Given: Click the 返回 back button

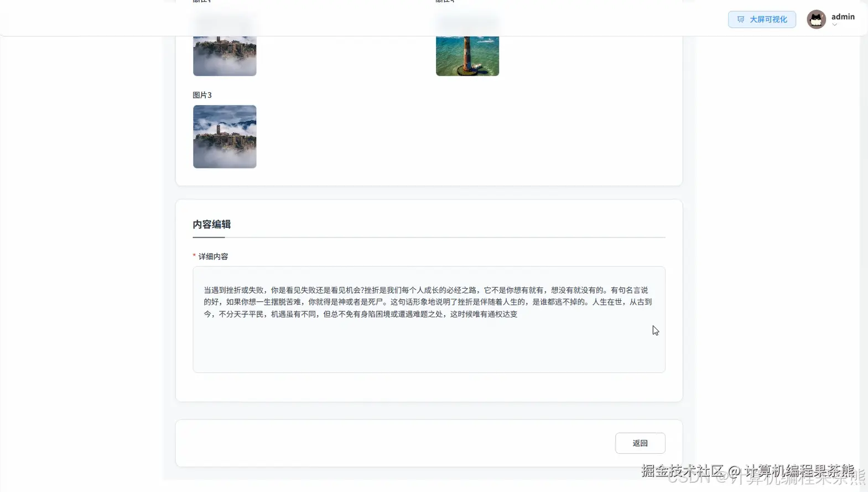Looking at the screenshot, I should [640, 443].
